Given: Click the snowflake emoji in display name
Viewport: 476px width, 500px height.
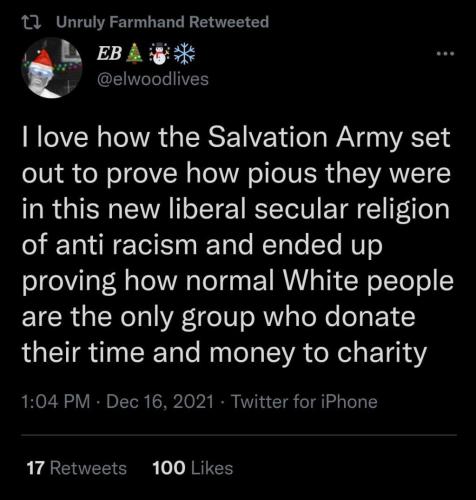Looking at the screenshot, I should coord(185,54).
